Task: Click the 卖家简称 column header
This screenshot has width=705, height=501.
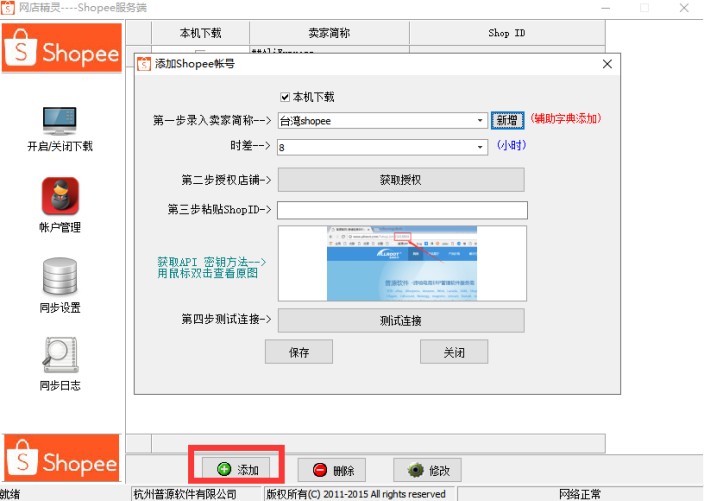Action: tap(330, 33)
